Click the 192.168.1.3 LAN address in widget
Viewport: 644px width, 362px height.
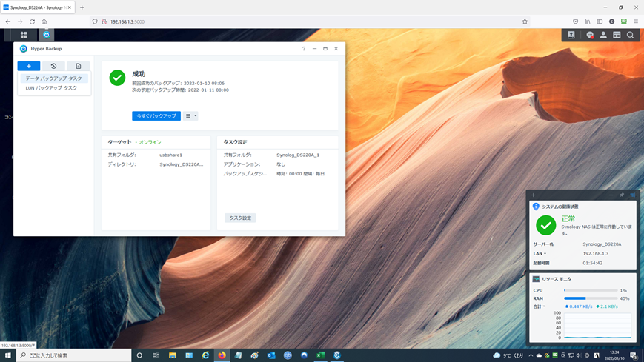coord(596,254)
